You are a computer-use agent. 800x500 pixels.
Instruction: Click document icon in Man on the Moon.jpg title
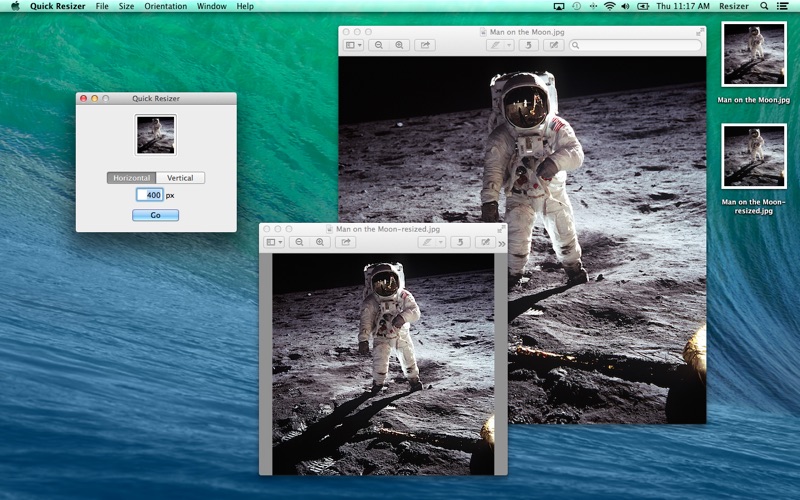(x=483, y=32)
